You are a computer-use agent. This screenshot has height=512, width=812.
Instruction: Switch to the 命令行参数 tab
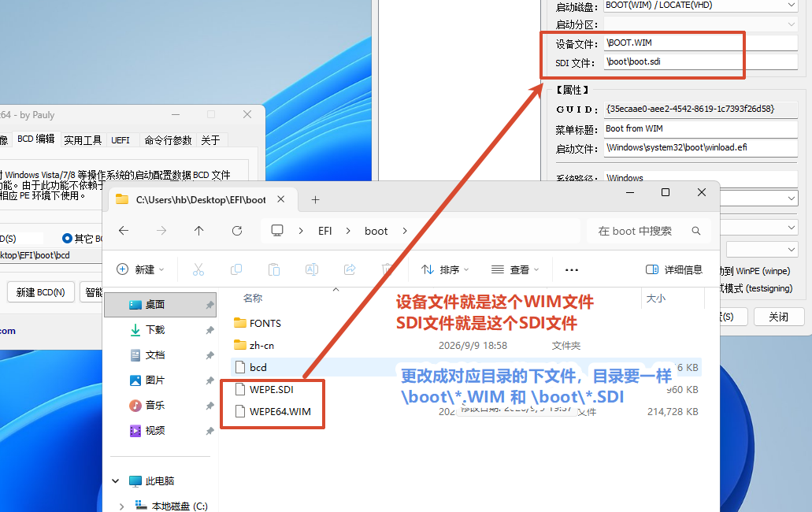coord(168,139)
